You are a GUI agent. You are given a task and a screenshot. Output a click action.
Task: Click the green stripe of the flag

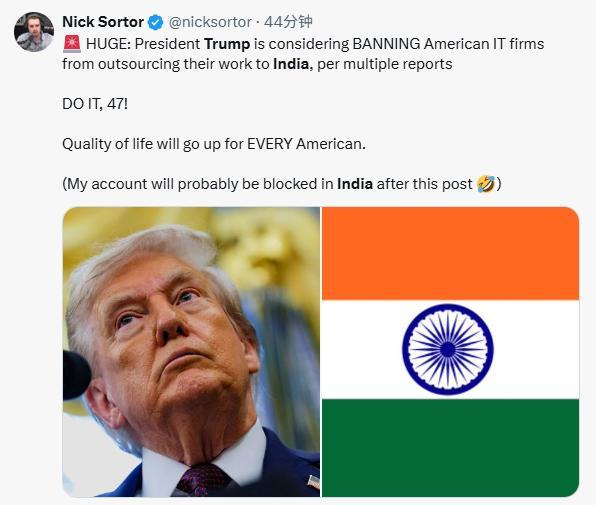[450, 448]
